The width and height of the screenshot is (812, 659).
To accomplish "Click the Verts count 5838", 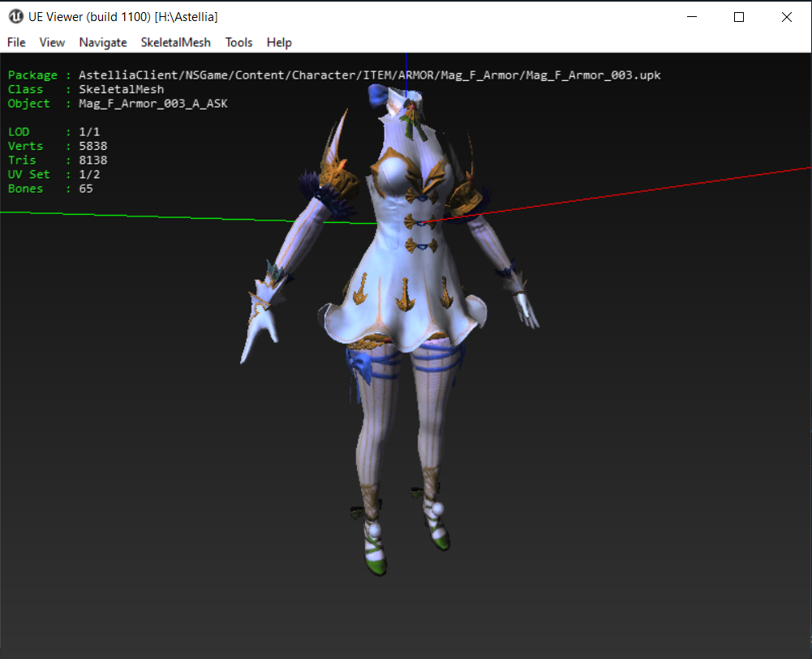I will tap(92, 146).
